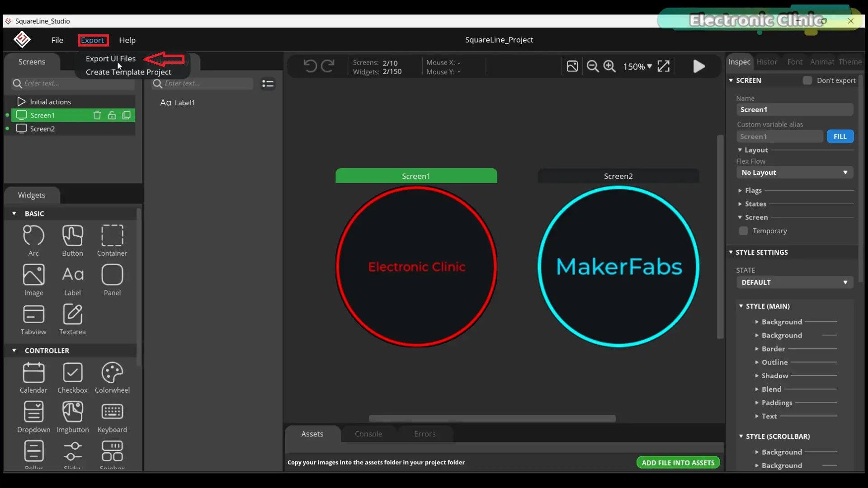The image size is (868, 488).
Task: Click ADD FILE INTO ASSETS button
Action: [678, 463]
